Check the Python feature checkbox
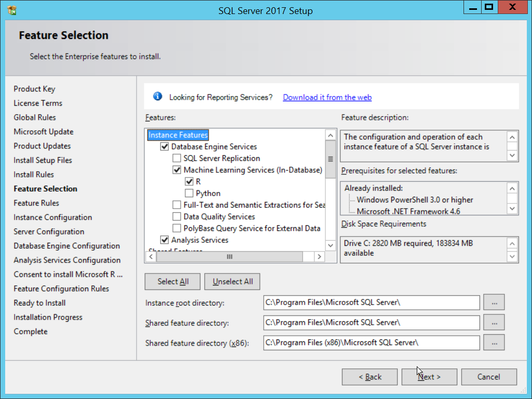This screenshot has height=399, width=532. tap(189, 194)
